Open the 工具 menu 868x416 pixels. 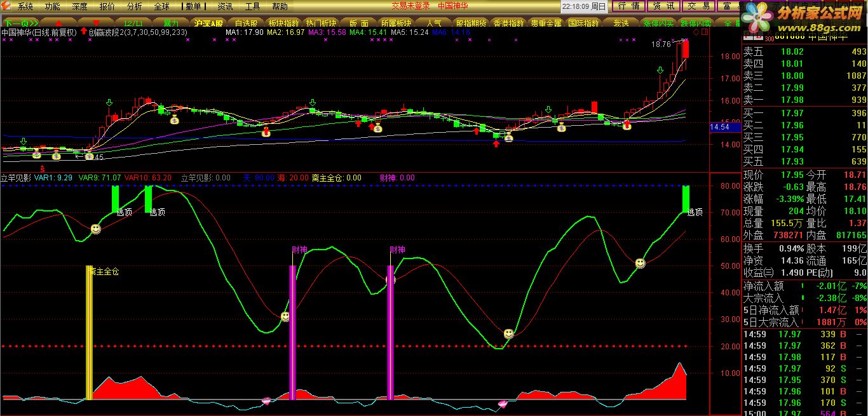[x=253, y=6]
